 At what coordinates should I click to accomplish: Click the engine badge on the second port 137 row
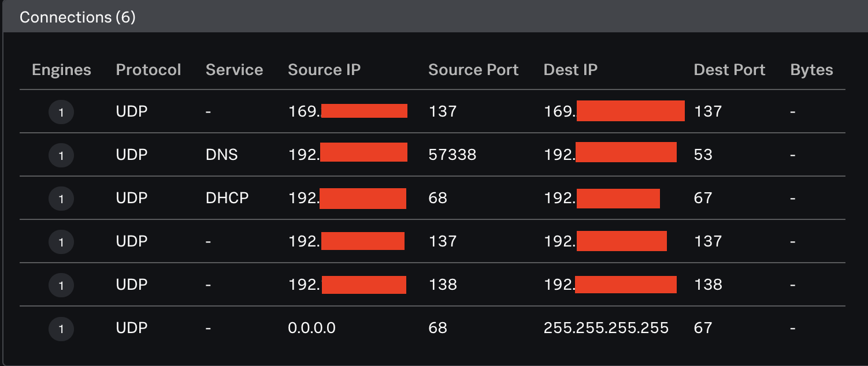tap(61, 242)
